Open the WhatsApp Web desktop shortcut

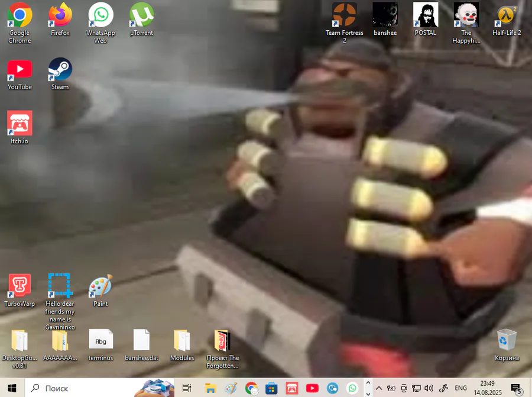(100, 23)
